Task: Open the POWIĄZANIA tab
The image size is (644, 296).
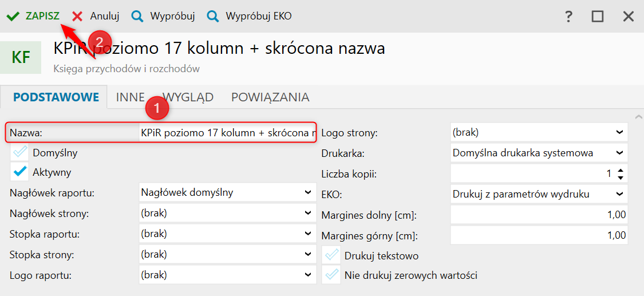Action: click(270, 97)
